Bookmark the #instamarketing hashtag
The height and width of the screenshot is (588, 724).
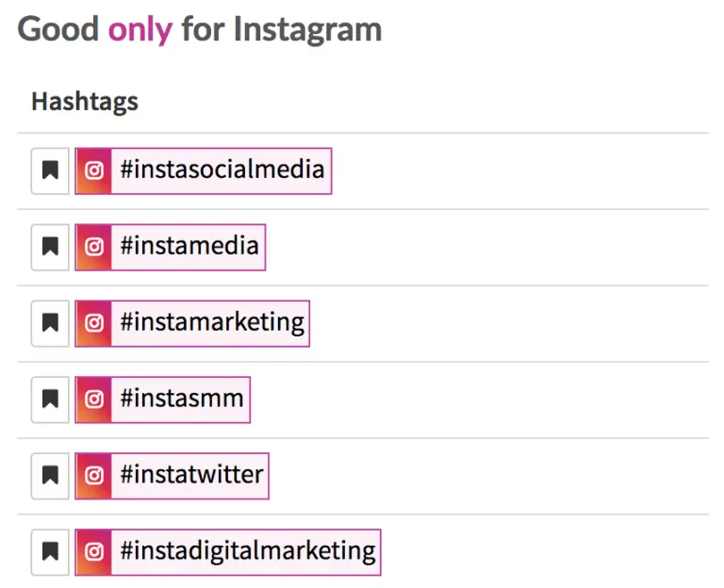coord(50,323)
